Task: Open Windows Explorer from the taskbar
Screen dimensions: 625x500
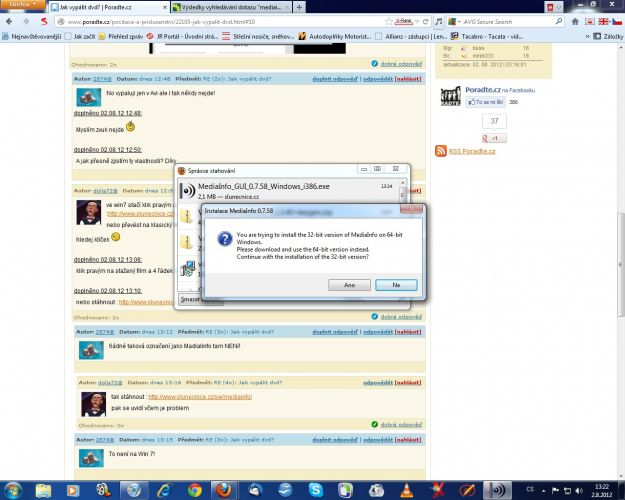Action: 43,490
